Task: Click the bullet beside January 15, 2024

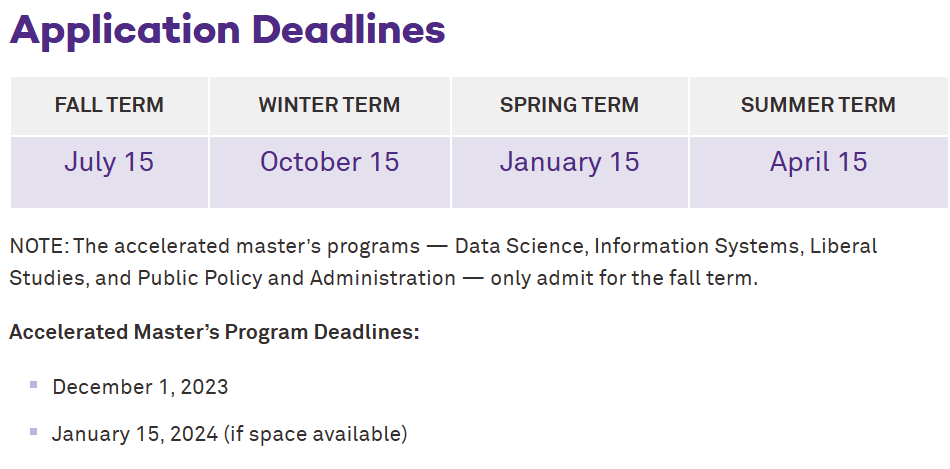Action: pyautogui.click(x=34, y=432)
